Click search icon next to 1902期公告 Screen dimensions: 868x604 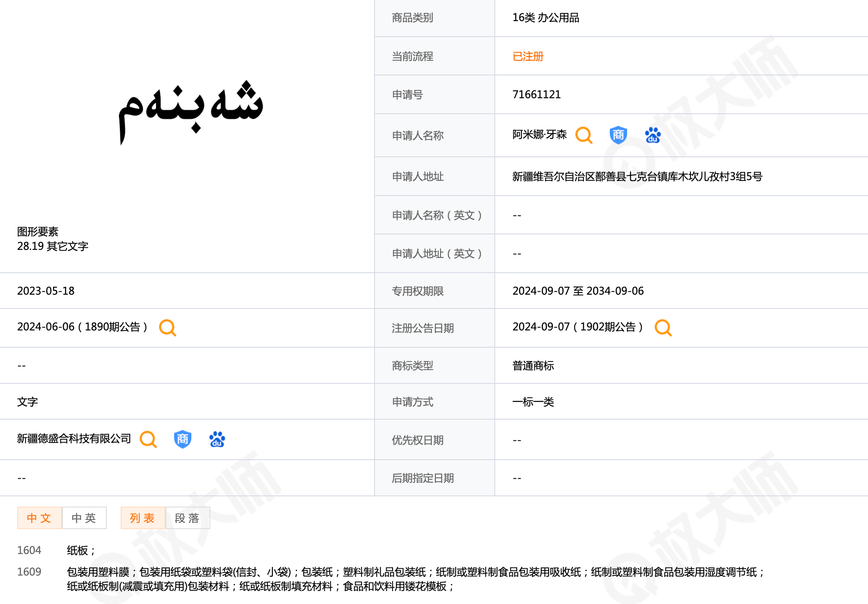[663, 328]
